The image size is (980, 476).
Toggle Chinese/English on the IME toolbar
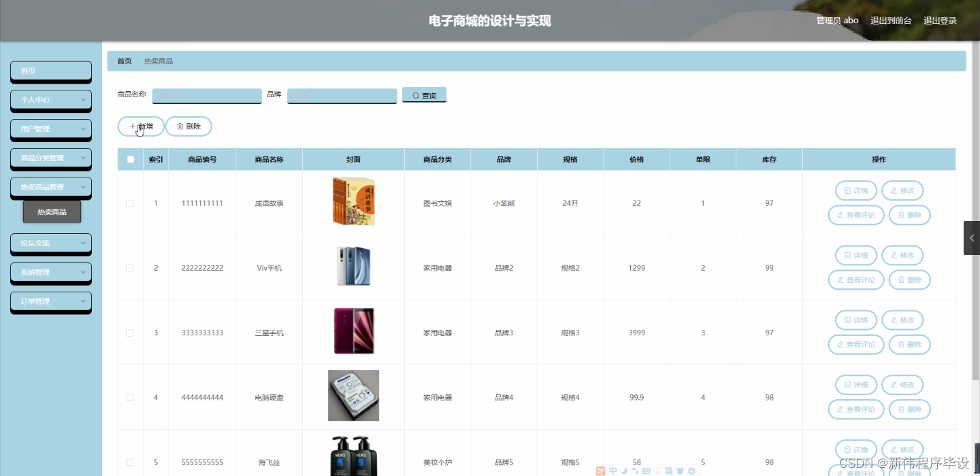click(612, 471)
